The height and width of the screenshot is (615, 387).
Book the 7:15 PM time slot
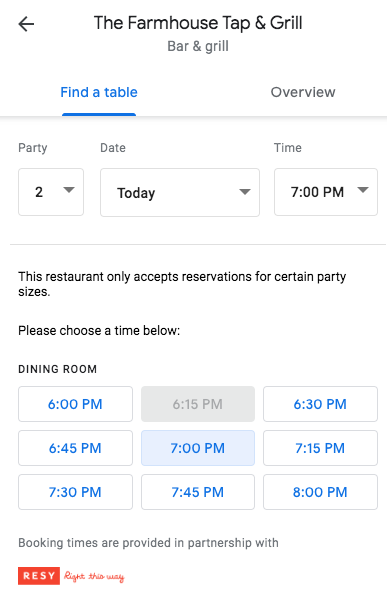coord(320,448)
